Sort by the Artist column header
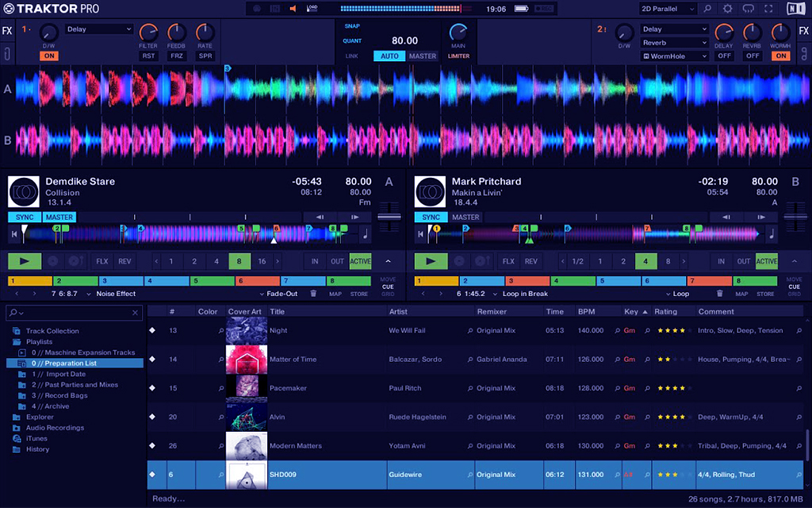 point(398,311)
